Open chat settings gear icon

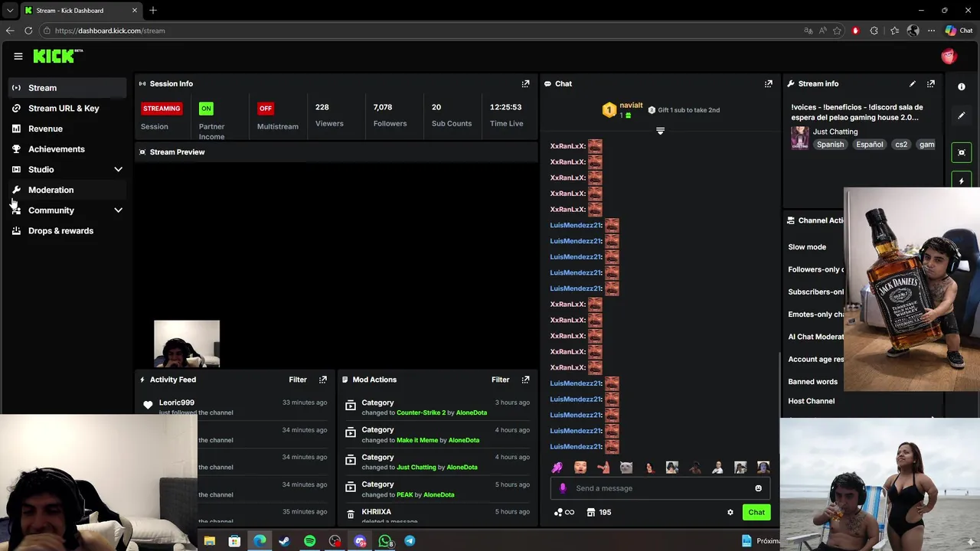pyautogui.click(x=730, y=512)
